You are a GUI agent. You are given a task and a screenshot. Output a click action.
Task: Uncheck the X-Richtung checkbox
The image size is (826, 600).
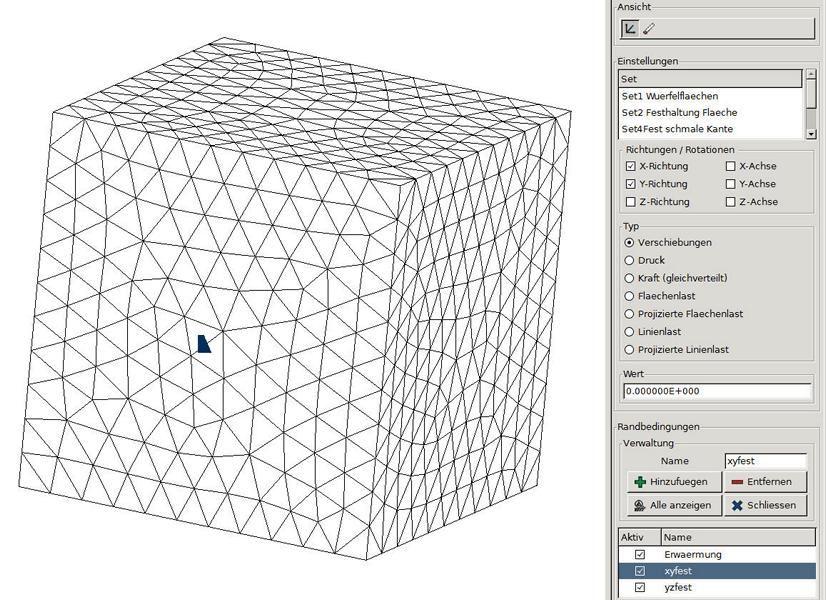631,166
